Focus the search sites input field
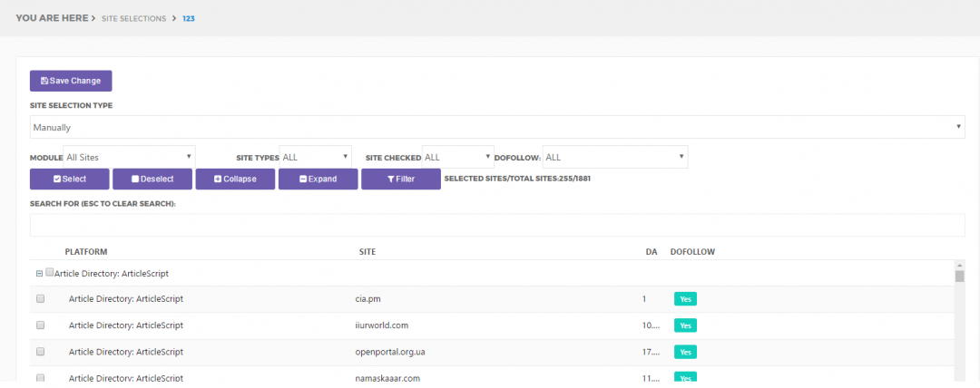 [496, 225]
